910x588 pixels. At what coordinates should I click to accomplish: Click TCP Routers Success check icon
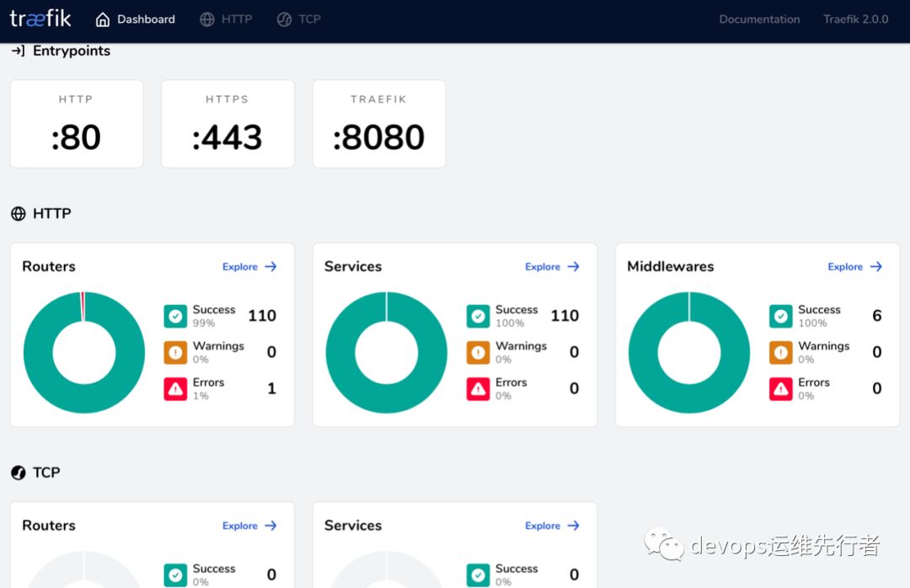[x=175, y=575]
